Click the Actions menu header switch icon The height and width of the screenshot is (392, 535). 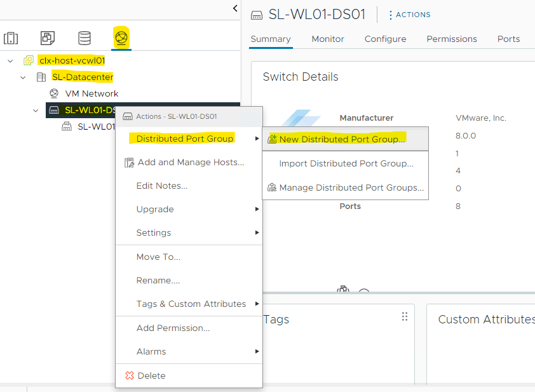pos(128,117)
